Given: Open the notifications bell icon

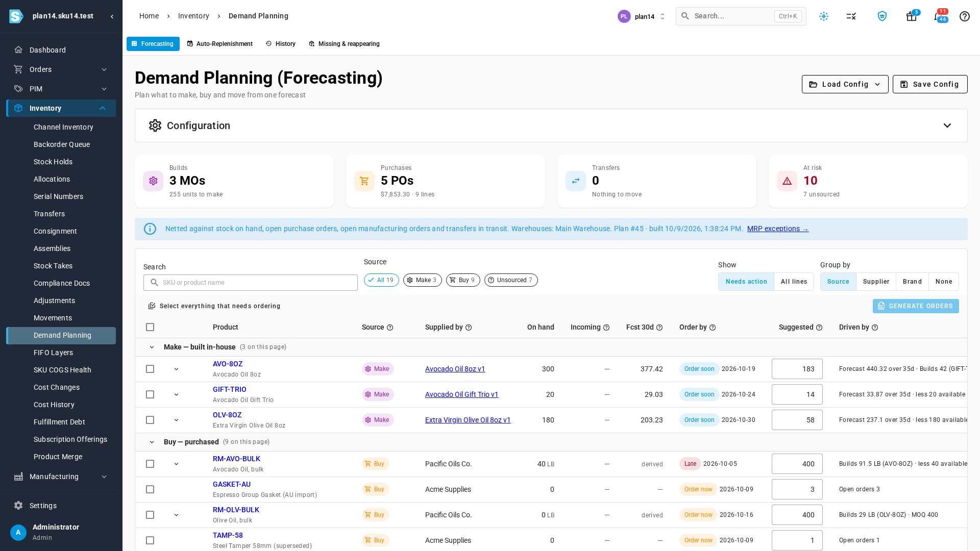Looking at the screenshot, I should [938, 16].
